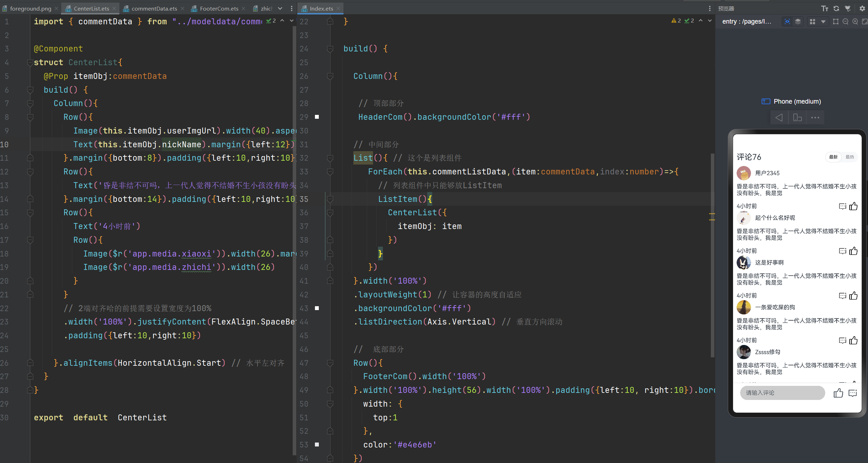Open the multi-profile dropdown arrow
The height and width of the screenshot is (463, 868).
click(823, 21)
